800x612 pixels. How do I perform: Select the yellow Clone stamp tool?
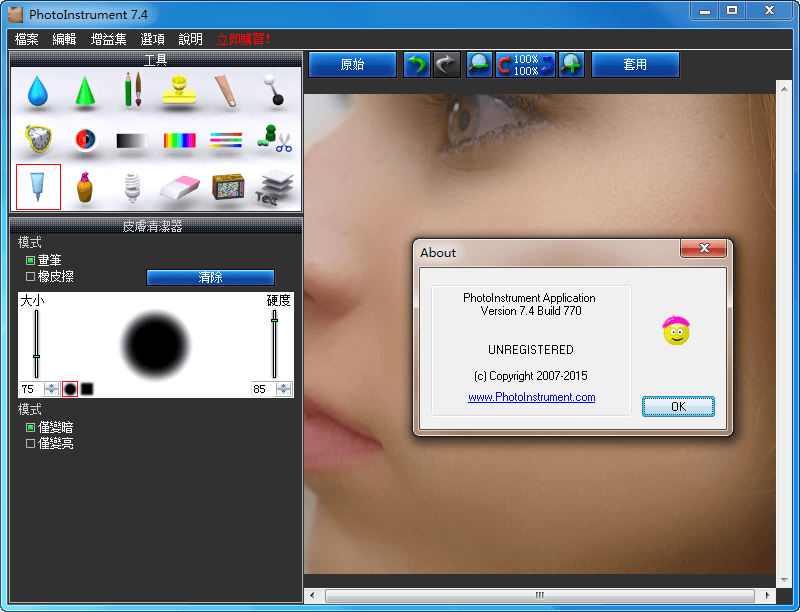[x=179, y=90]
